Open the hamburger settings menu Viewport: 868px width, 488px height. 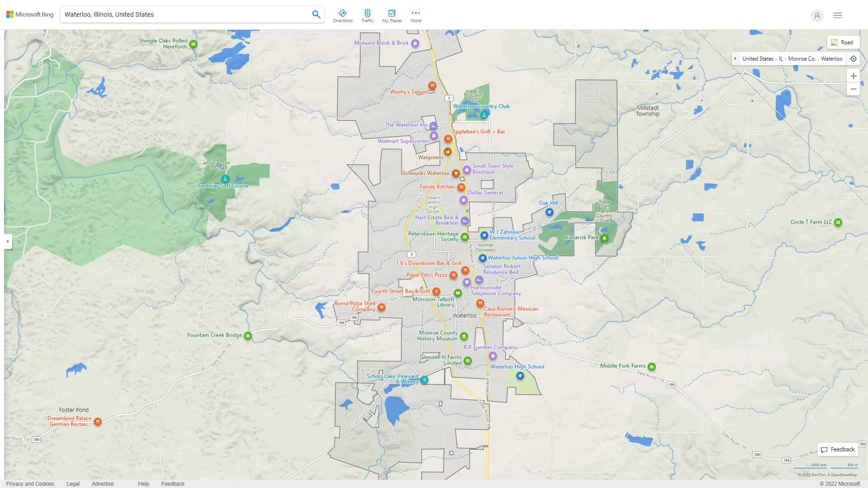coord(838,15)
